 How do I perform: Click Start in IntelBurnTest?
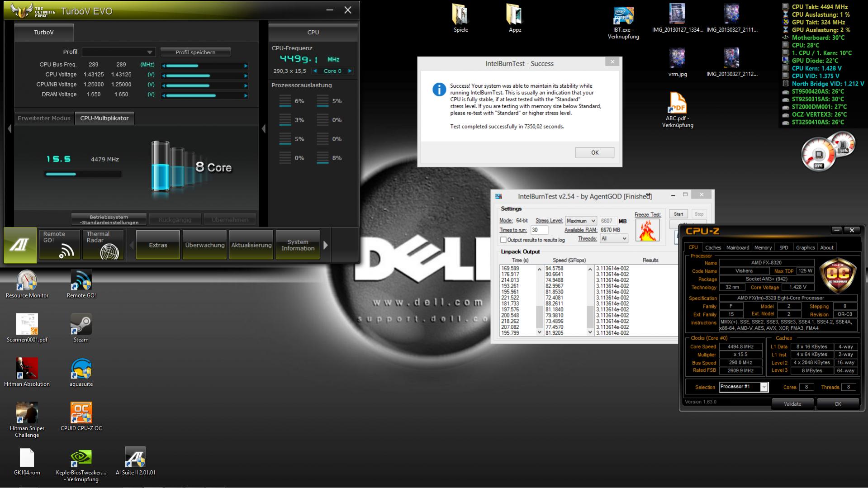coord(678,214)
